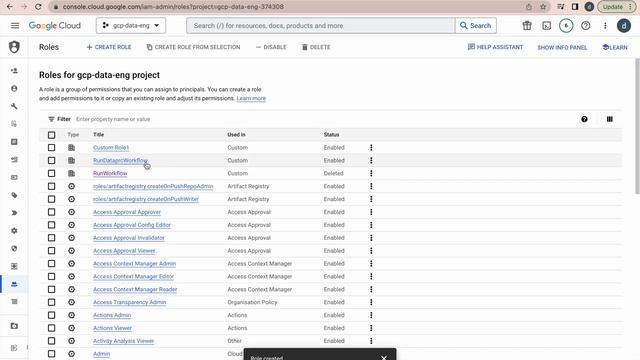Check the Custom Role1 checkbox

pos(51,147)
